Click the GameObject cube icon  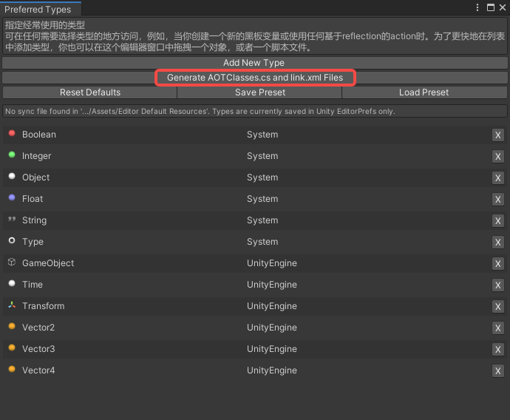12,262
